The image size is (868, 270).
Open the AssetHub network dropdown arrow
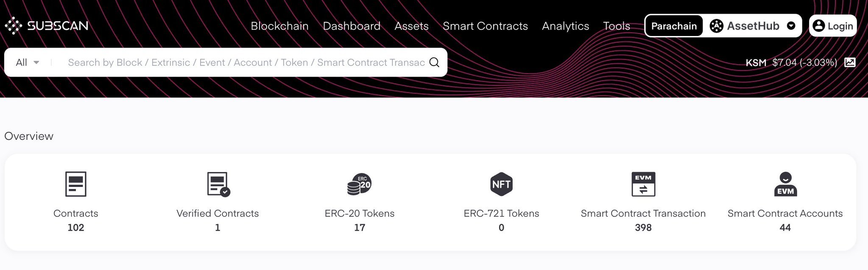point(791,26)
